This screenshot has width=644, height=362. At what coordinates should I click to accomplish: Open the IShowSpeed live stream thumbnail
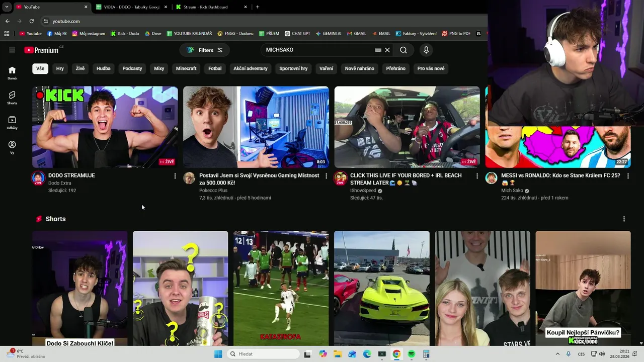point(407,127)
